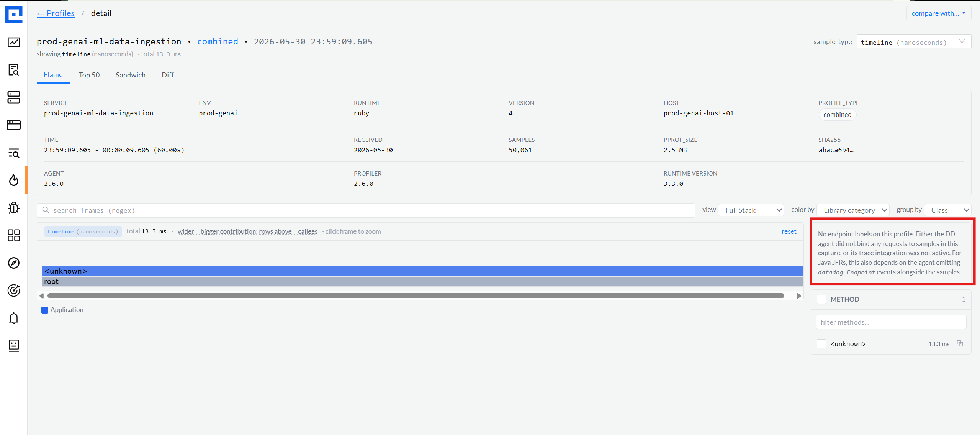
Task: Open the group by Class dropdown
Action: pyautogui.click(x=948, y=210)
